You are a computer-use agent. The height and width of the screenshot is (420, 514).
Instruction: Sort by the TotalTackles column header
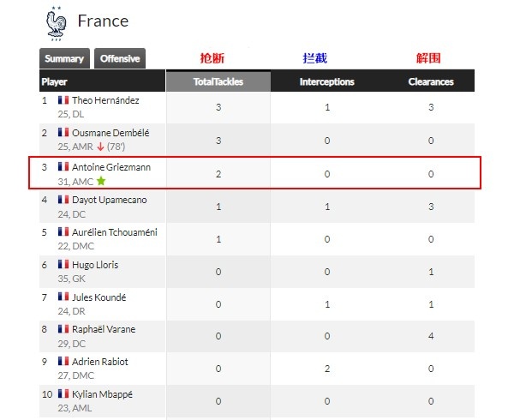coord(218,81)
